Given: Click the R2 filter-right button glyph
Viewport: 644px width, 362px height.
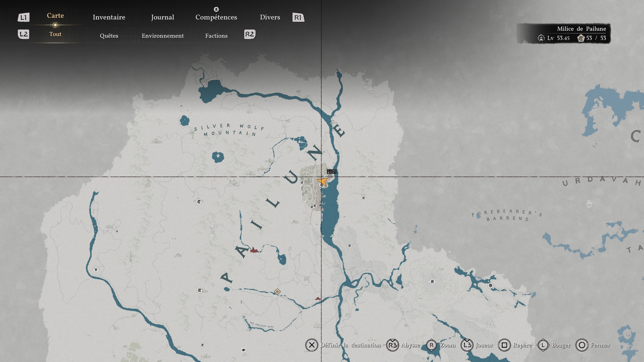Looking at the screenshot, I should click(x=250, y=34).
